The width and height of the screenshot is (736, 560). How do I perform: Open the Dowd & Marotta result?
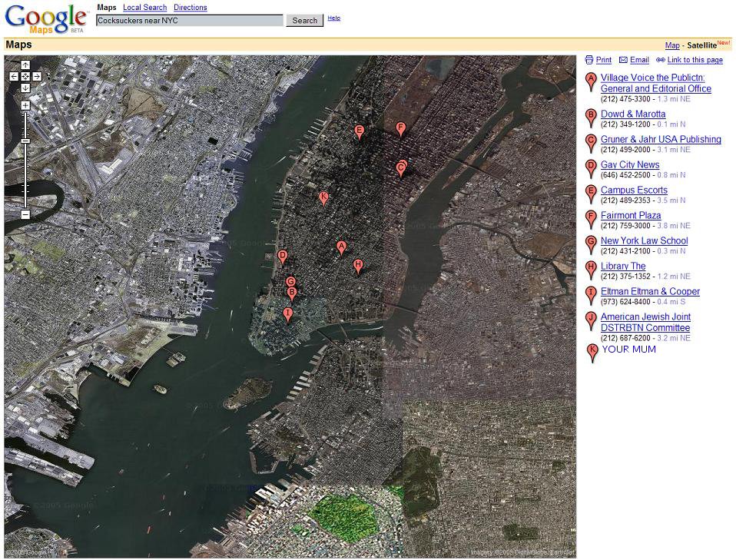point(633,114)
